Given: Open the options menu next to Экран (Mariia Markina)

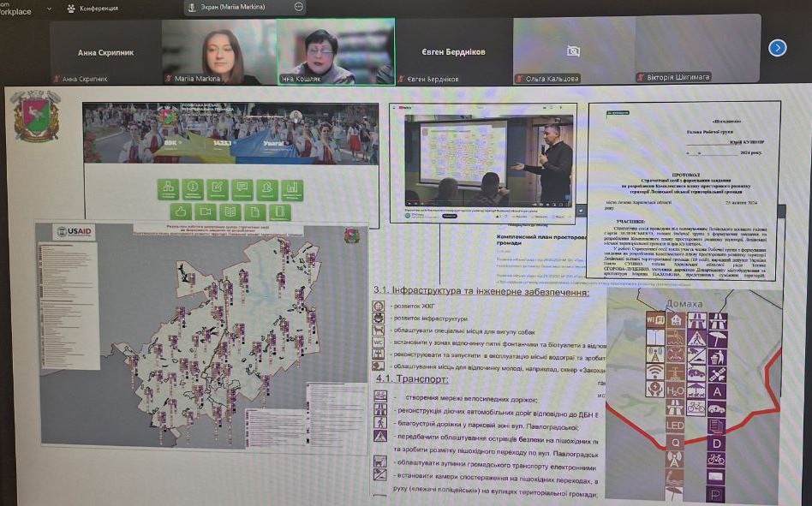Looking at the screenshot, I should pos(298,6).
